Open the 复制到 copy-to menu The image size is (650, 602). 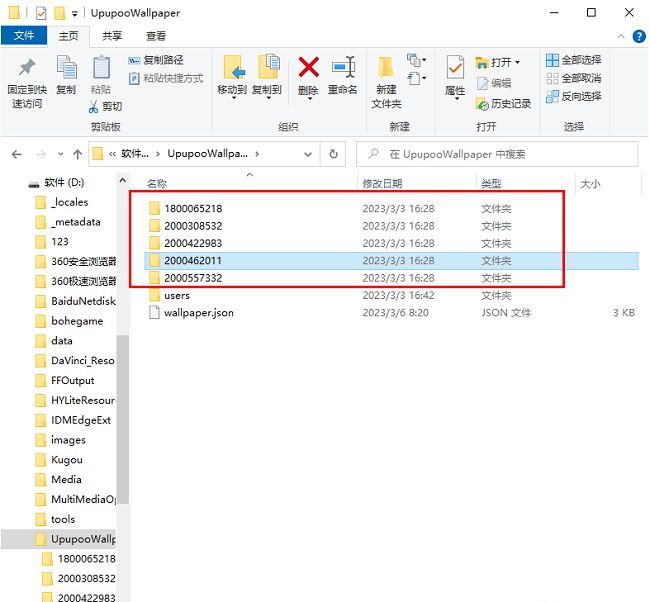(x=267, y=77)
